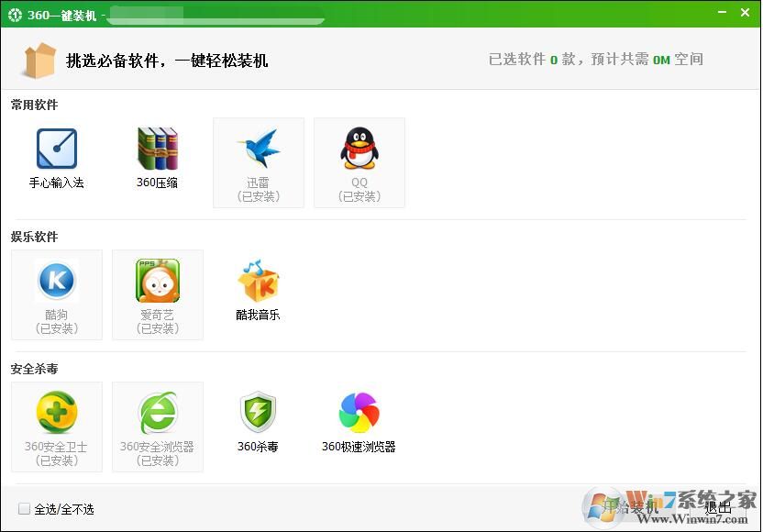The height and width of the screenshot is (532, 763).
Task: Toggle the 全选/全不选 checkbox
Action: [x=24, y=509]
